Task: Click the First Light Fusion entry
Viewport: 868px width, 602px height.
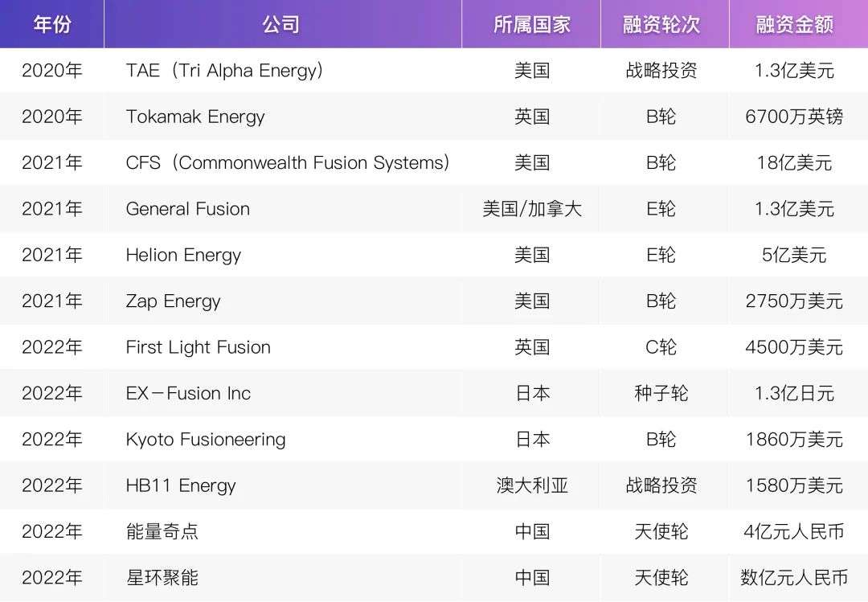Action: coord(199,347)
